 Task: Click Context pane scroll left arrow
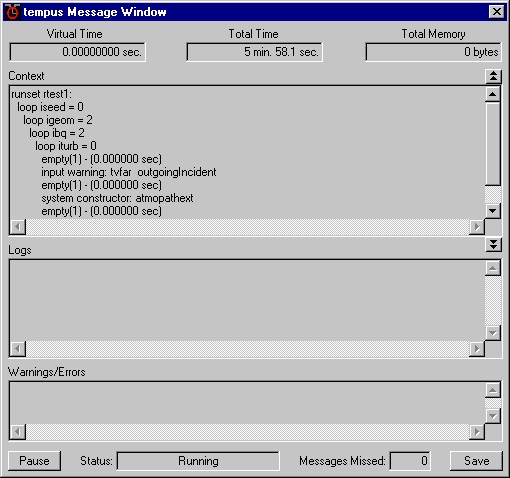(x=18, y=227)
